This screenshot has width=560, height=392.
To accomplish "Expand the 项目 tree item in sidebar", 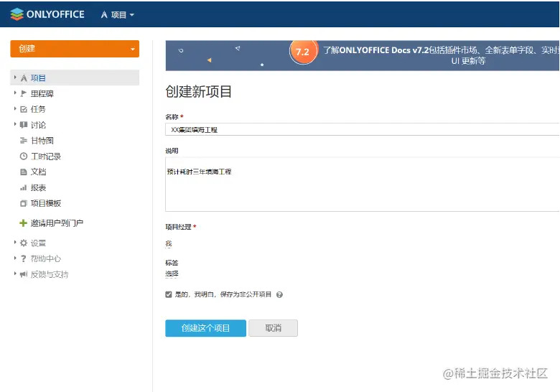I will [15, 77].
